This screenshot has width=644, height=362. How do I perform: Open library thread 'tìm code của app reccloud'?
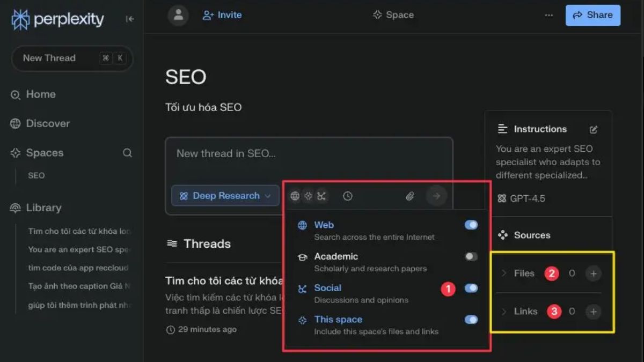click(x=78, y=268)
